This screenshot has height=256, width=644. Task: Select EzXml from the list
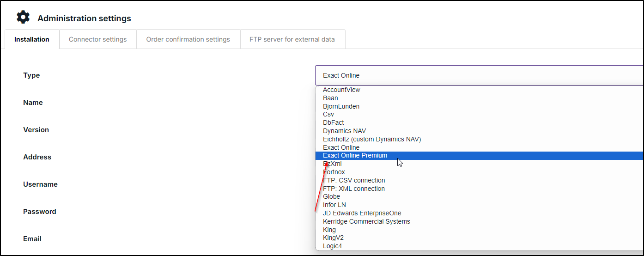tap(479, 164)
